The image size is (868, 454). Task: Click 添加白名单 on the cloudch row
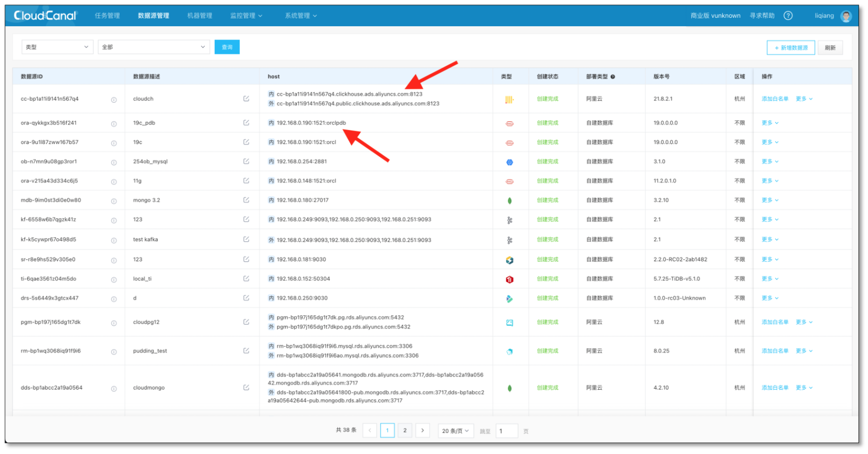tap(774, 98)
